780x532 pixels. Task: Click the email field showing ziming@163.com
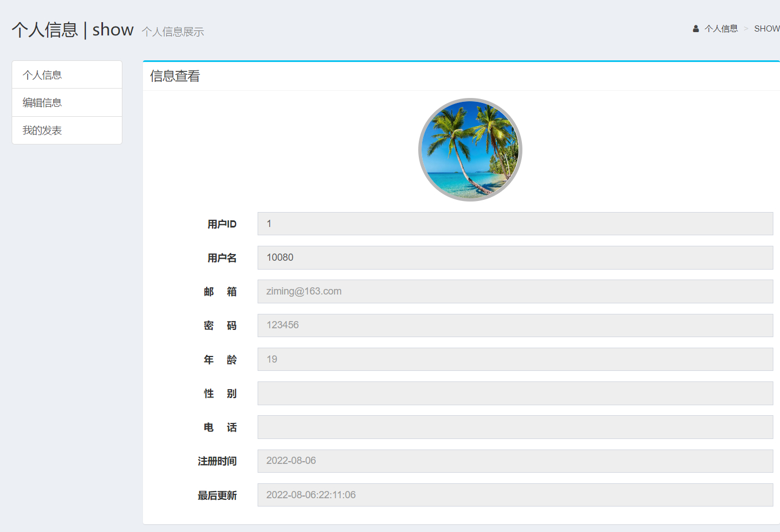(515, 291)
